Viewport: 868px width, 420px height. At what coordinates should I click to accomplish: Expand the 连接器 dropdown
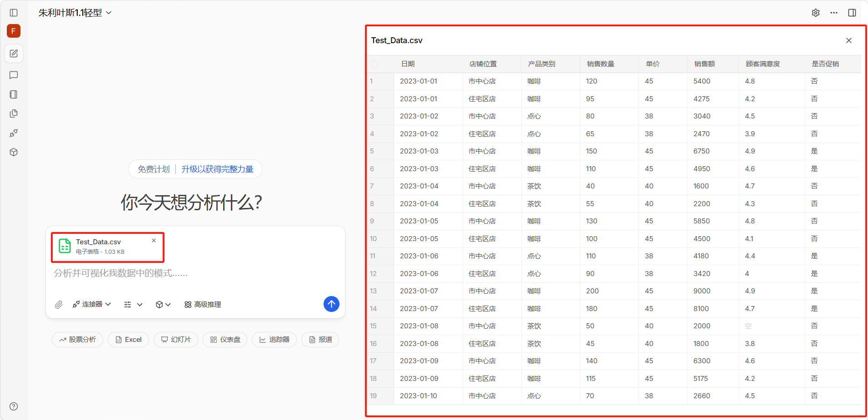point(92,304)
